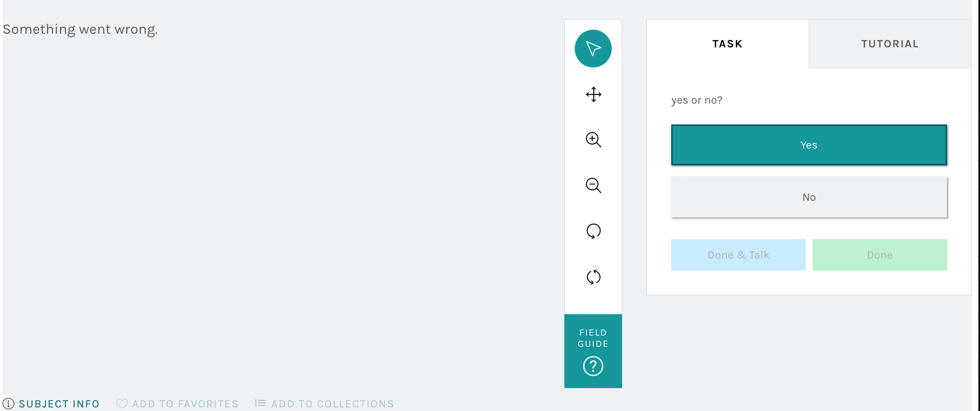The width and height of the screenshot is (980, 411).
Task: Switch to the TUTORIAL tab
Action: [889, 43]
